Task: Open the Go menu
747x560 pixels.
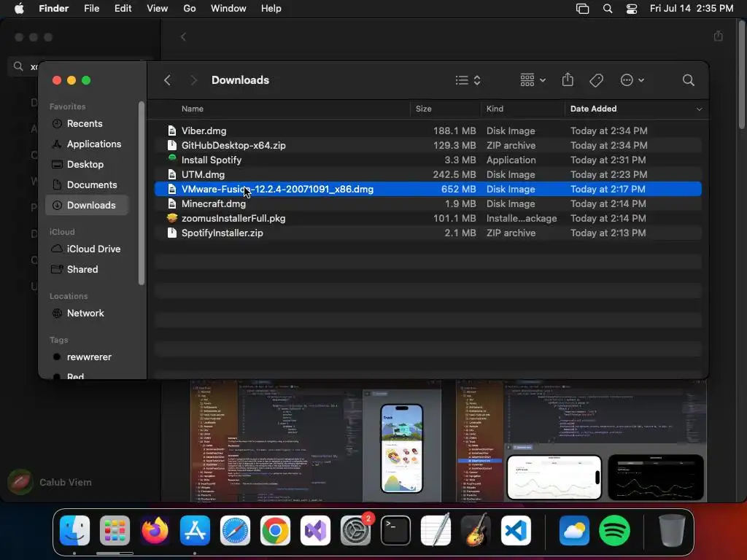Action: (190, 9)
